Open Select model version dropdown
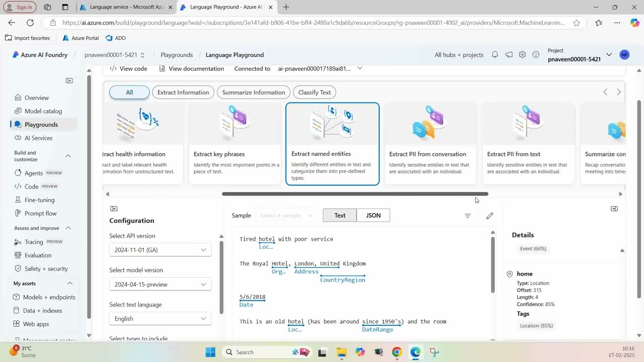Image resolution: width=644 pixels, height=362 pixels. (x=160, y=285)
